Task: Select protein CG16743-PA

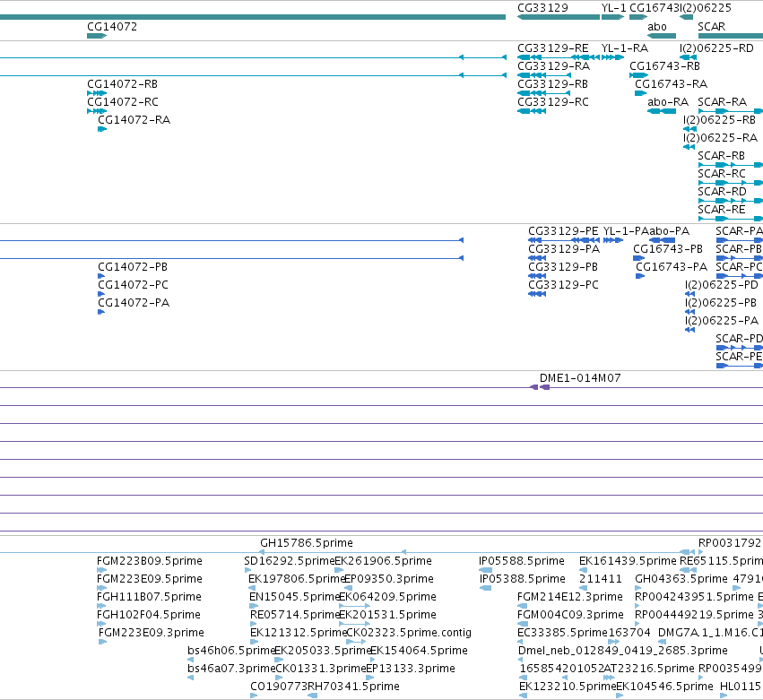Action: tap(640, 276)
